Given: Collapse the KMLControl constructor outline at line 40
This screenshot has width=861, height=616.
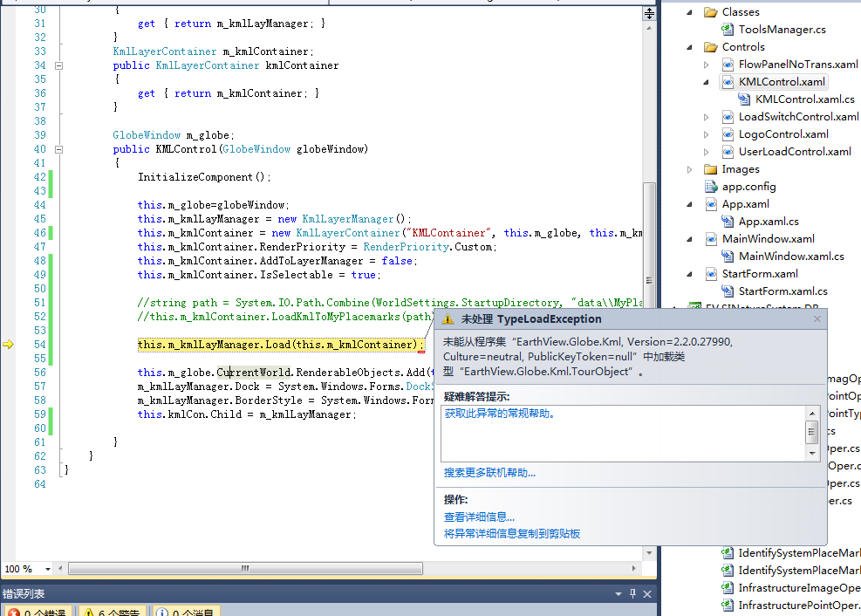Looking at the screenshot, I should pyautogui.click(x=58, y=149).
